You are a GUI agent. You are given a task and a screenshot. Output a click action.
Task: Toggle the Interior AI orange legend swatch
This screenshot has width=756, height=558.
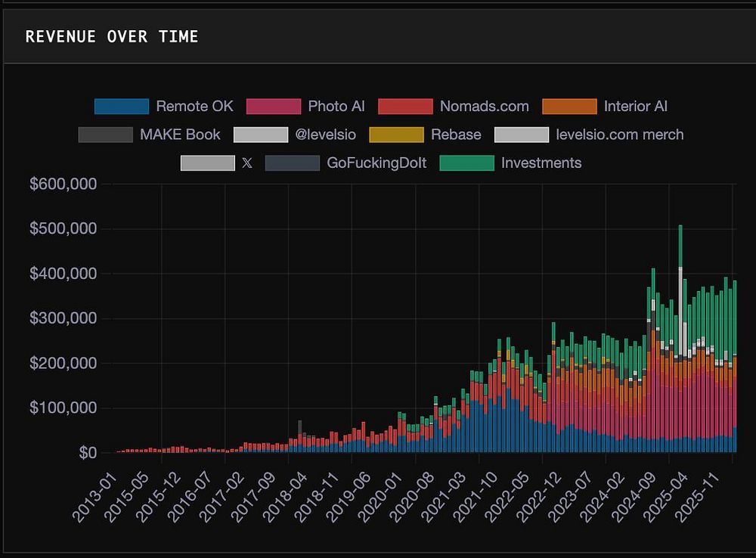click(569, 106)
